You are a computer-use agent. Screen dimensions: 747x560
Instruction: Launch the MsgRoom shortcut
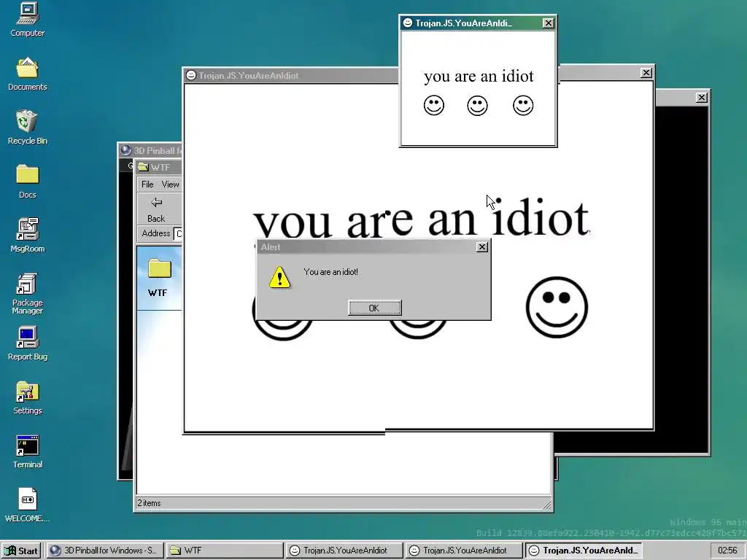point(27,236)
